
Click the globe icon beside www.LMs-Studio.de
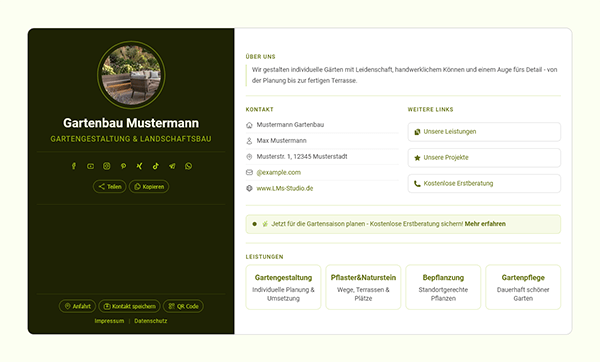[249, 188]
